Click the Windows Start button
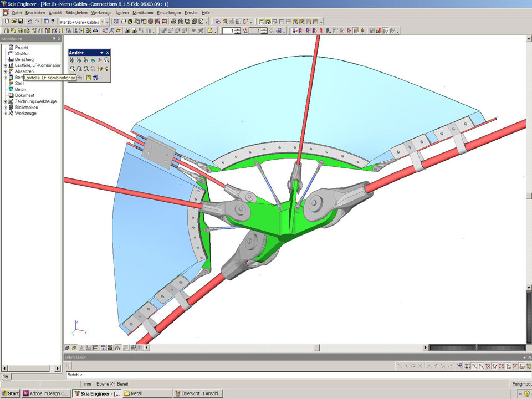The width and height of the screenshot is (532, 399). 10,393
